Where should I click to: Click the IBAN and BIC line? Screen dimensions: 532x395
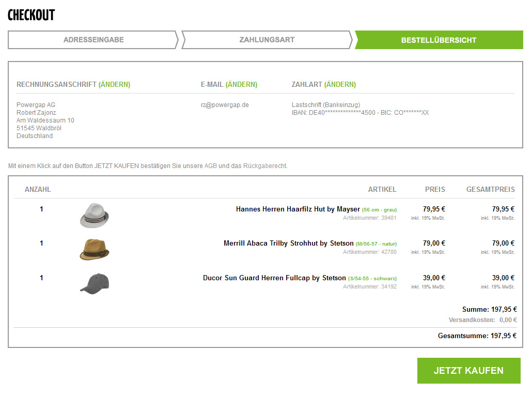pos(360,113)
